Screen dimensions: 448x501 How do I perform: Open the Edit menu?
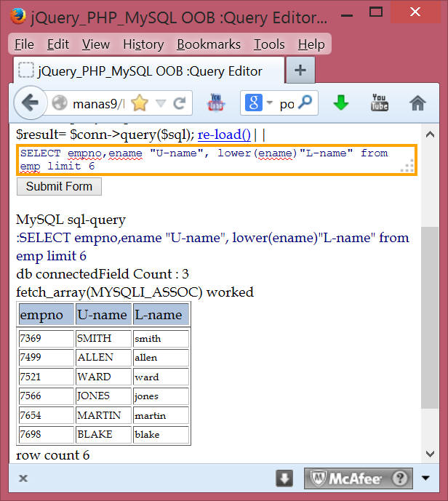click(58, 44)
